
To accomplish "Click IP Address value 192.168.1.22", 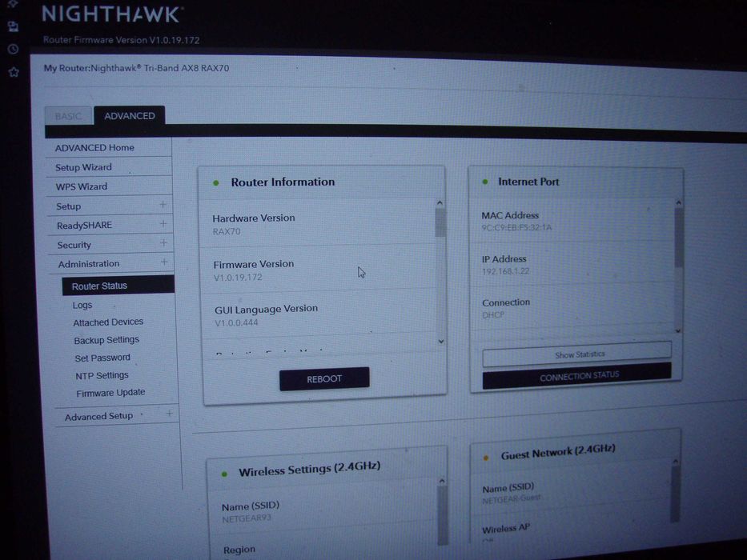I will tap(505, 271).
